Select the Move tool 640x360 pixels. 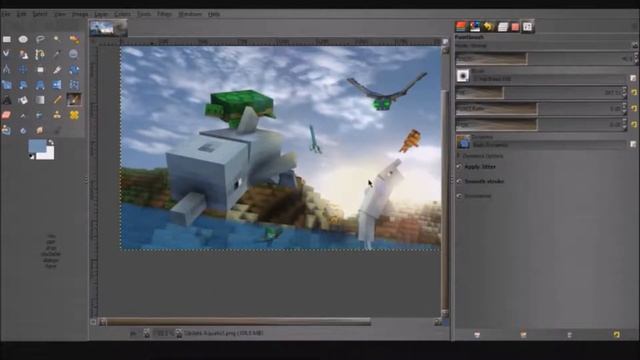23,69
